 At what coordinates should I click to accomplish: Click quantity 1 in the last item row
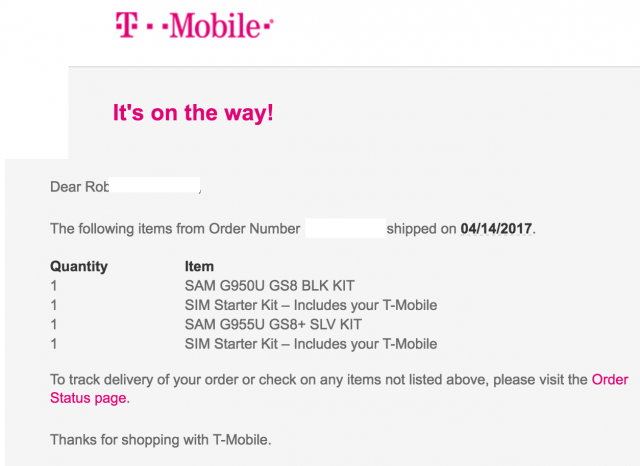[x=53, y=344]
